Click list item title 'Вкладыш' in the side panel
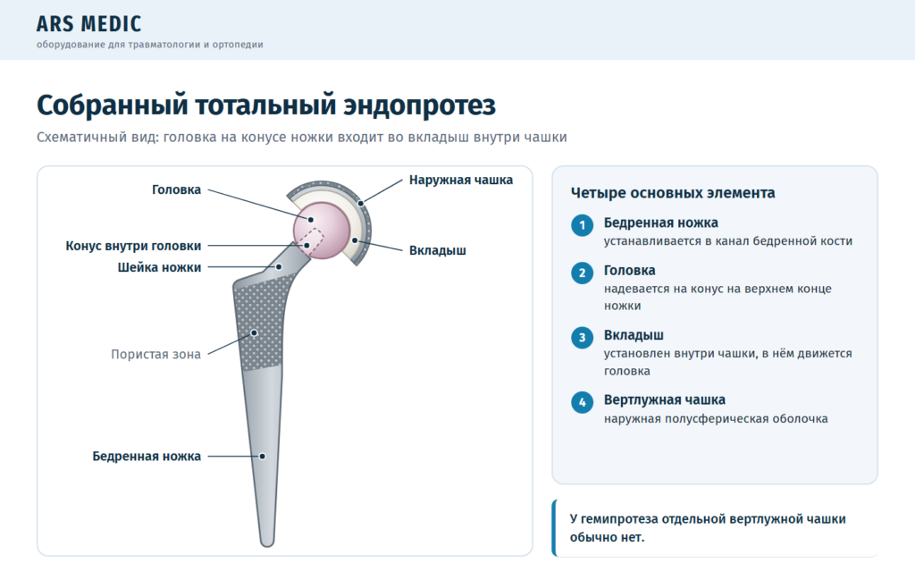915x588 pixels. click(634, 335)
